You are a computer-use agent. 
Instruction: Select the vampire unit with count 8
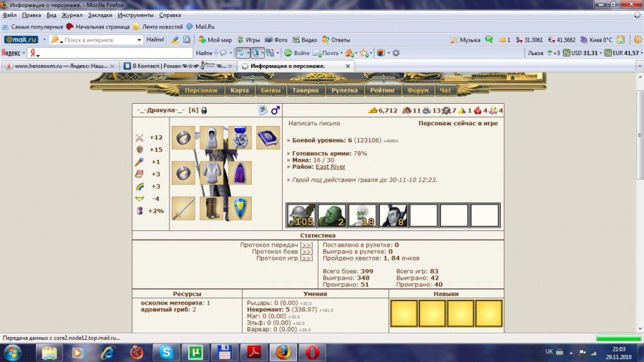click(393, 215)
